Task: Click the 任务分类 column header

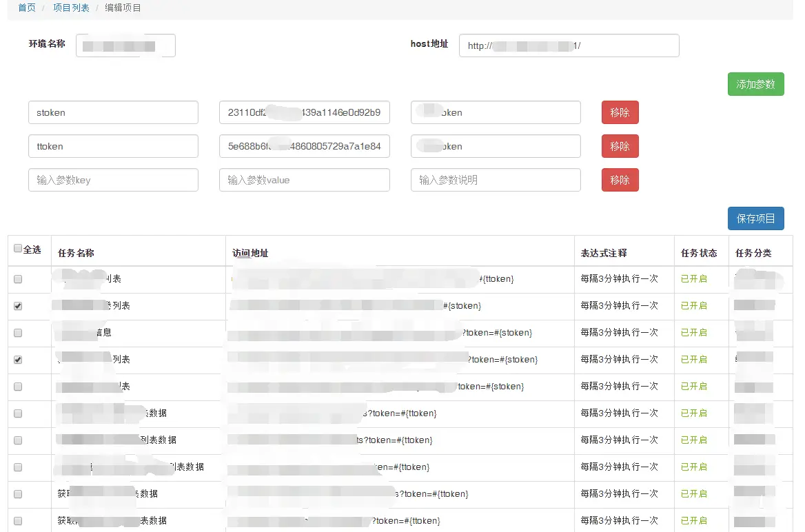Action: pos(753,253)
